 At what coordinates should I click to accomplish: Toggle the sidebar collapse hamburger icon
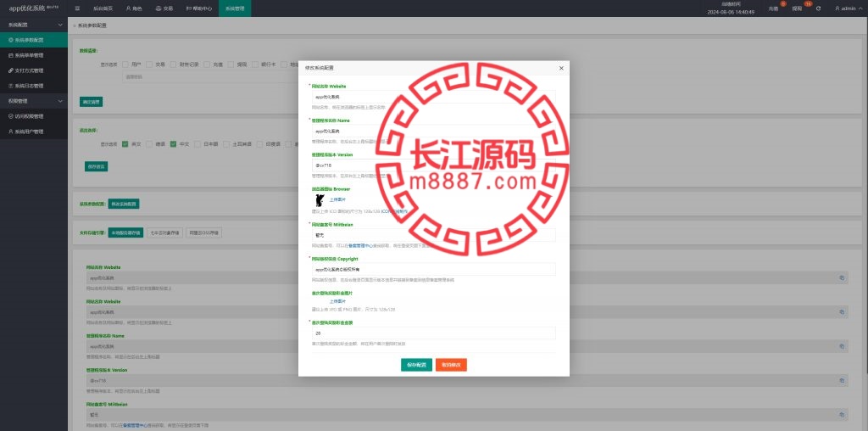coord(77,8)
